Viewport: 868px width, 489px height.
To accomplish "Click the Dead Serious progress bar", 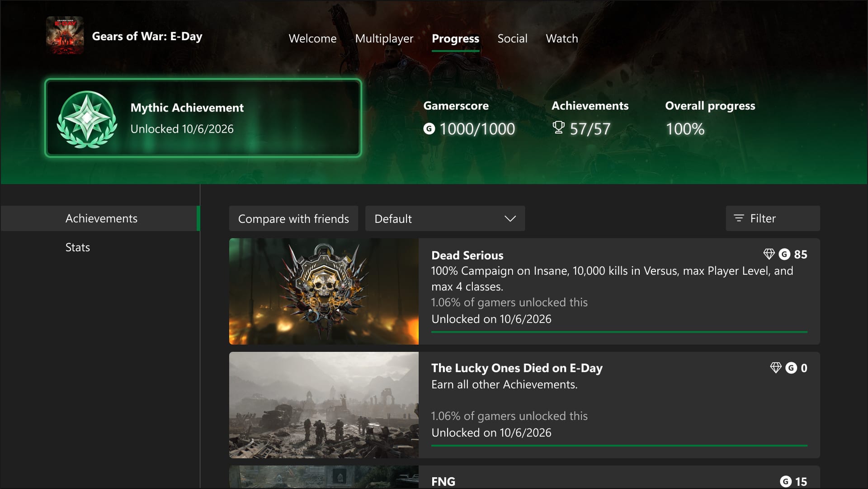I will pos(619,332).
